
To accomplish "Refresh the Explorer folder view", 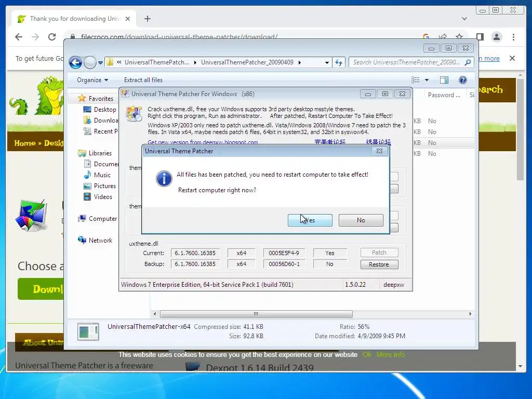I will tap(339, 62).
